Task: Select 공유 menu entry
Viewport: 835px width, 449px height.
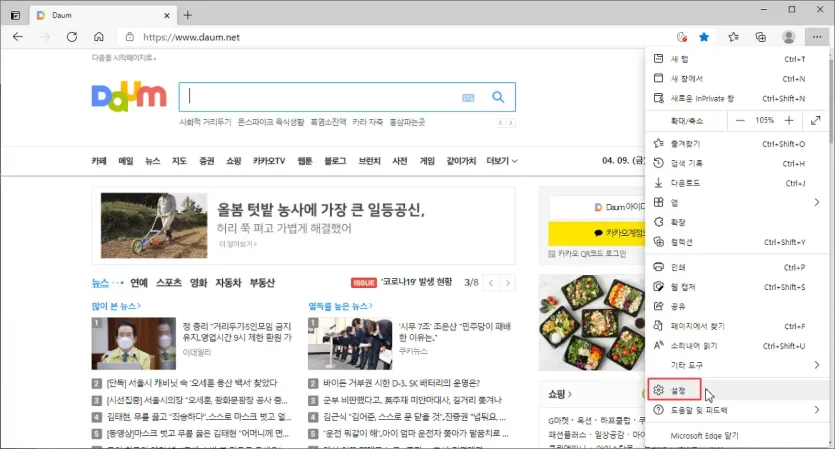Action: click(737, 306)
